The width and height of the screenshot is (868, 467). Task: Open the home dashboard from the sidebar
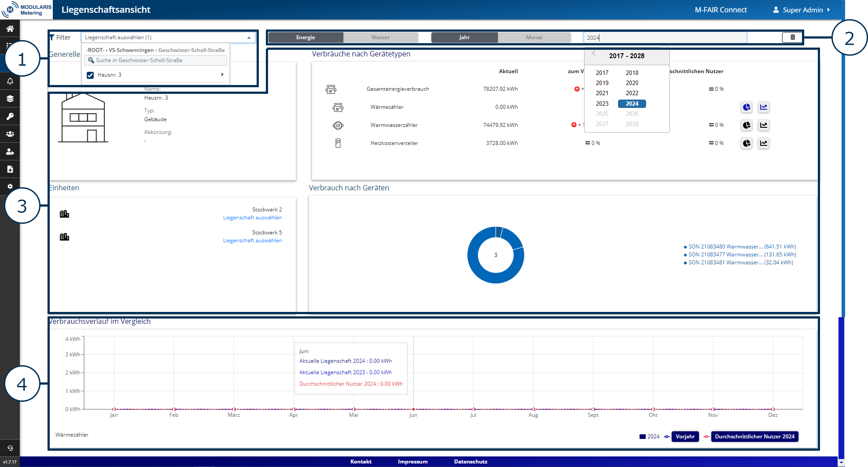click(10, 29)
